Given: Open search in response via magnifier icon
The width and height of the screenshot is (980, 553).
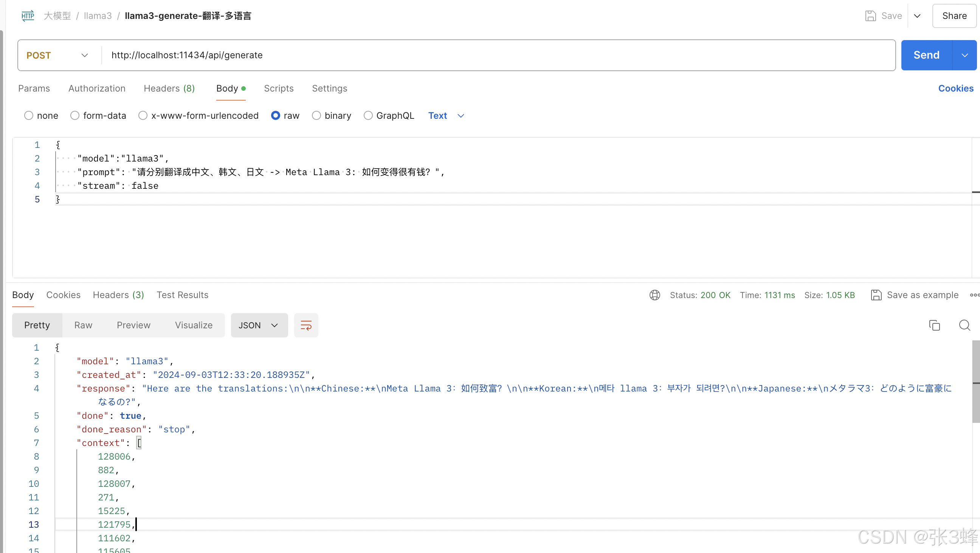Looking at the screenshot, I should point(964,325).
